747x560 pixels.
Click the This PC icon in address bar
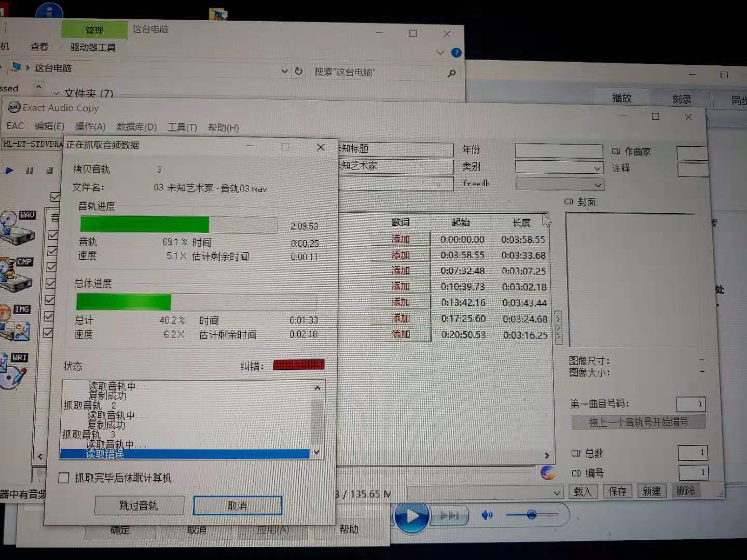coord(16,67)
